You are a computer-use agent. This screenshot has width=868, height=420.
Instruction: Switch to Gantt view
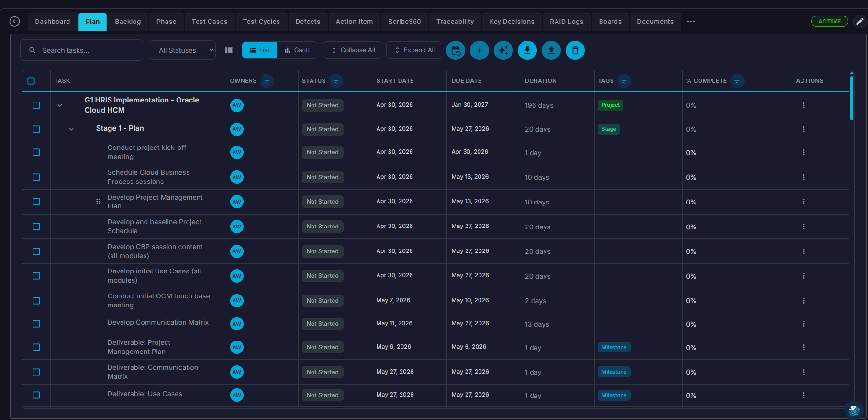click(297, 50)
